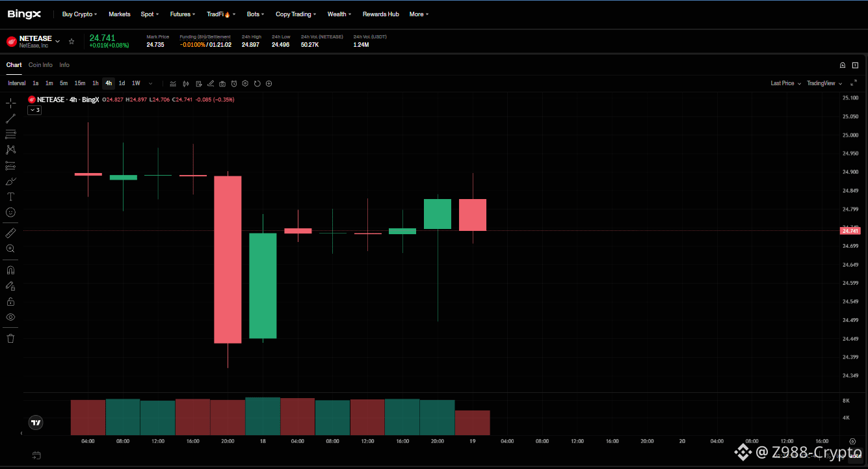Click the circled plus icon in toolbar
This screenshot has height=469, width=868.
(x=269, y=83)
